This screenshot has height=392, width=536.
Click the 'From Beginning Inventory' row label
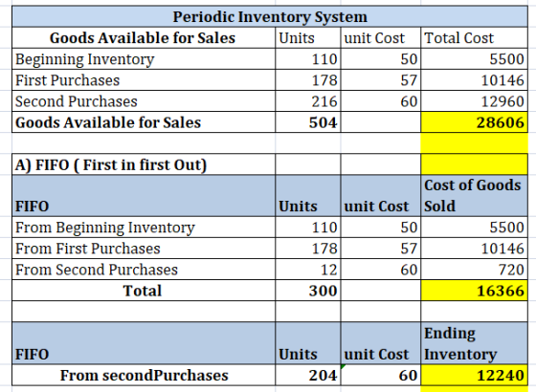144,228
